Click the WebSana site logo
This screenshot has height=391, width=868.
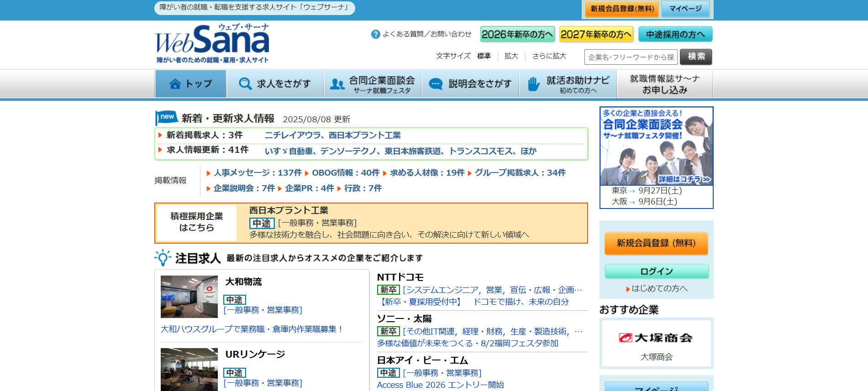tap(212, 44)
